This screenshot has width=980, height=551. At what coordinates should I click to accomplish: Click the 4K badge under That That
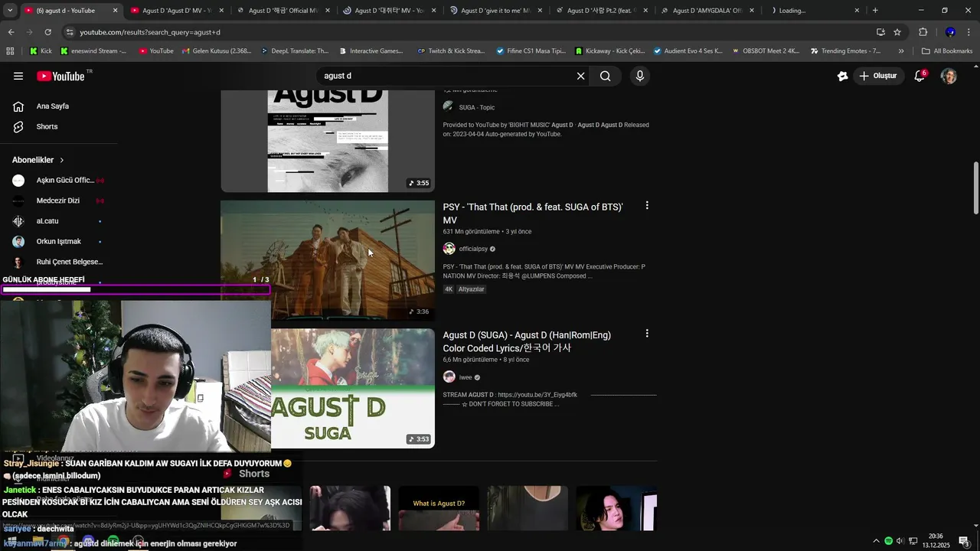coord(449,289)
